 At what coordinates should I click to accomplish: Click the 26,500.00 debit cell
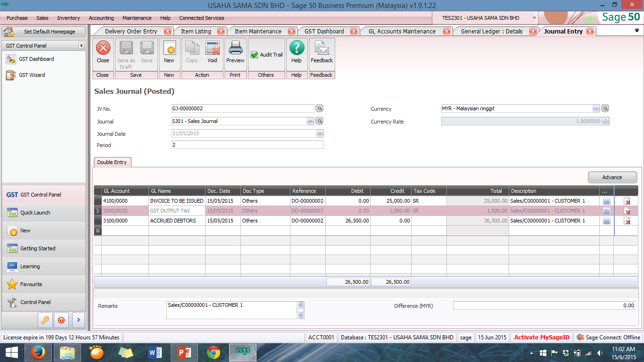[x=348, y=221]
